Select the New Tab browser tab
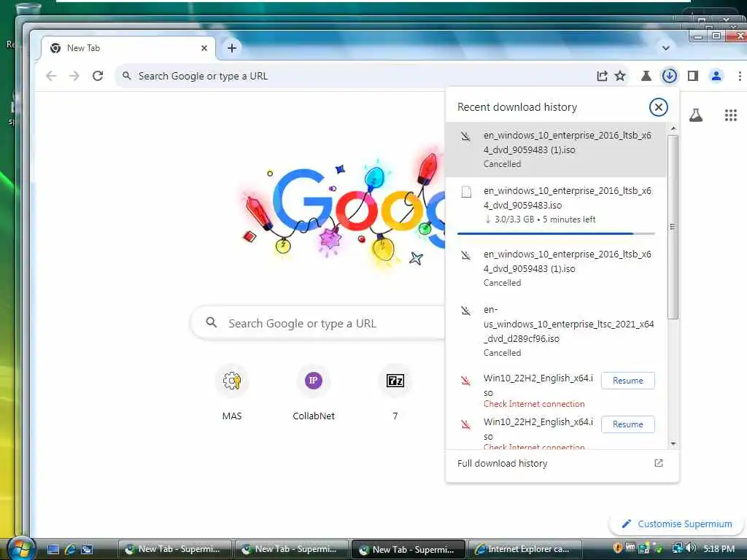The image size is (747, 560). click(128, 48)
